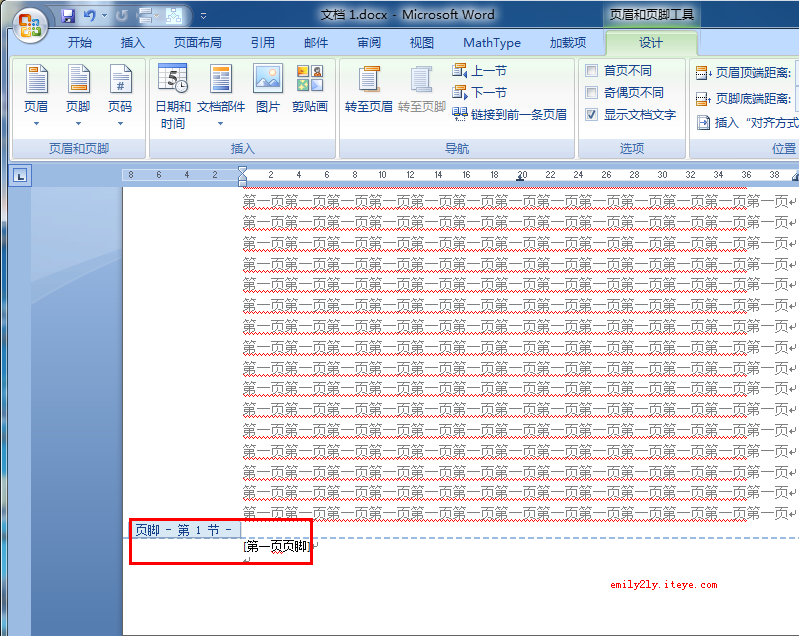Click the 页脚 footer icon
The image size is (799, 636).
click(x=78, y=78)
